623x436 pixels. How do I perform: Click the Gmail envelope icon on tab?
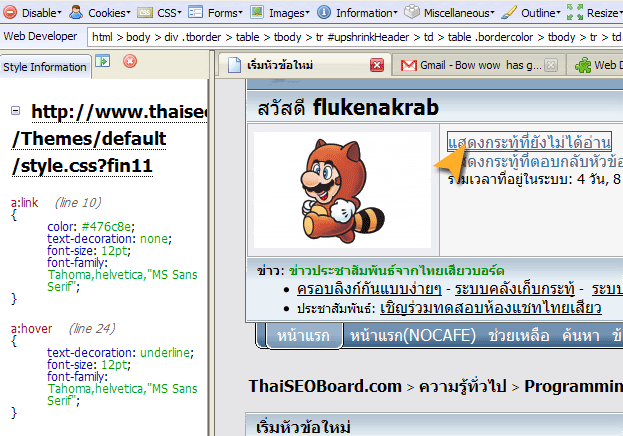pyautogui.click(x=409, y=65)
